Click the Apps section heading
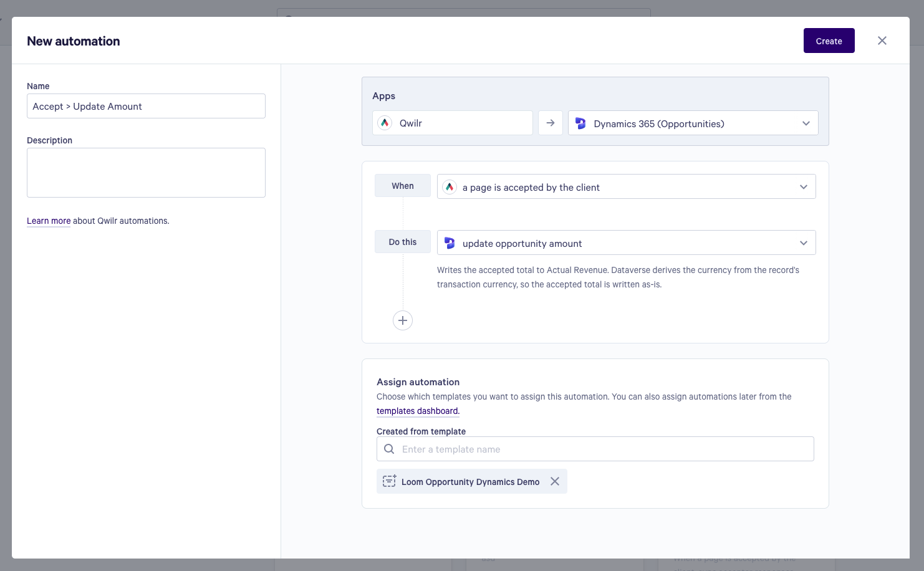The height and width of the screenshot is (571, 924). pyautogui.click(x=384, y=96)
